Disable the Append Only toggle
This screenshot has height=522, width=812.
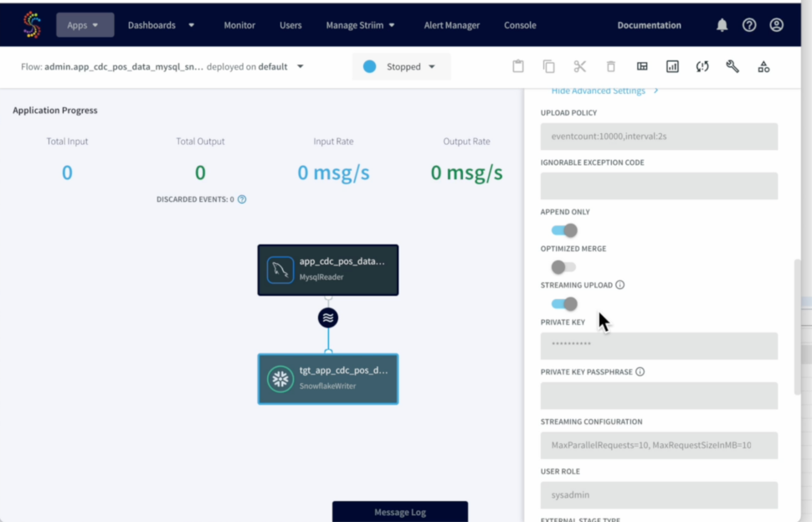[x=564, y=230]
